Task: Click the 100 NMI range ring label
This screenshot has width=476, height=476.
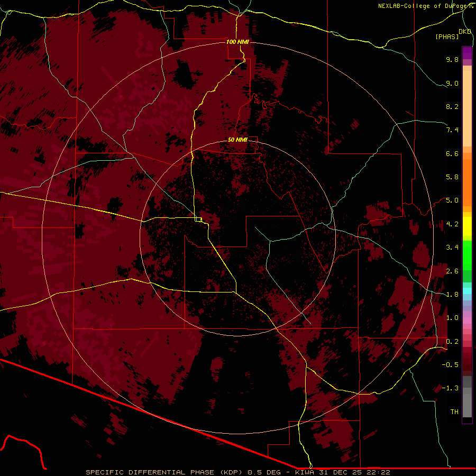Action: pos(237,42)
